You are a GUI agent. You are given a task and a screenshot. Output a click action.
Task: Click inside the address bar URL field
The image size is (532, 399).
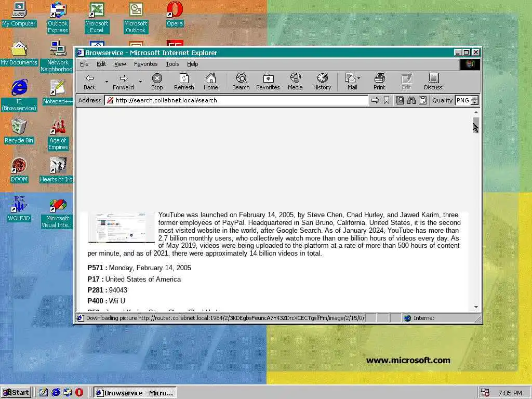(236, 100)
